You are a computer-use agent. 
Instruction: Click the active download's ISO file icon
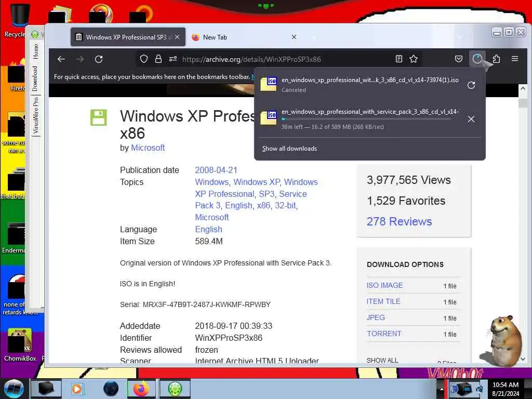click(x=269, y=118)
